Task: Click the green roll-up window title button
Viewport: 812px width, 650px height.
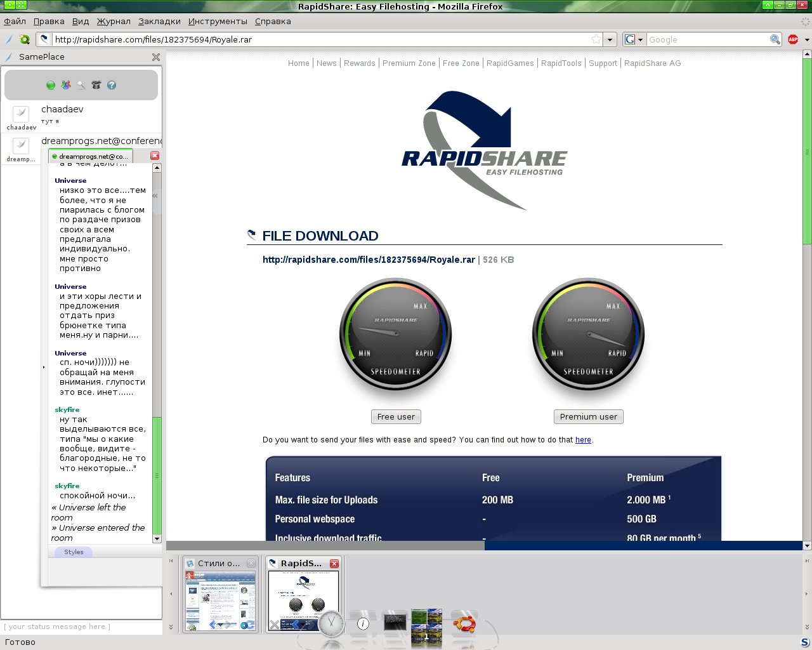Action: (768, 5)
